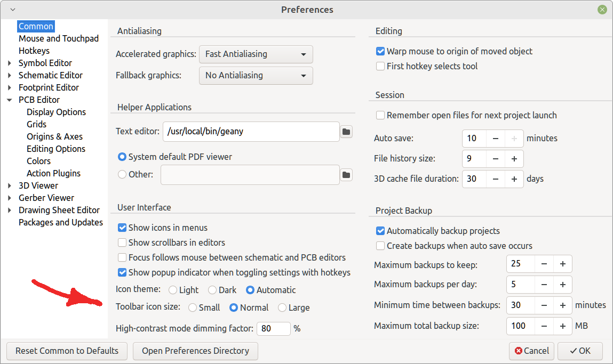Click Reset Common to Defaults button
Screen dimensions: 613x364
(67, 351)
